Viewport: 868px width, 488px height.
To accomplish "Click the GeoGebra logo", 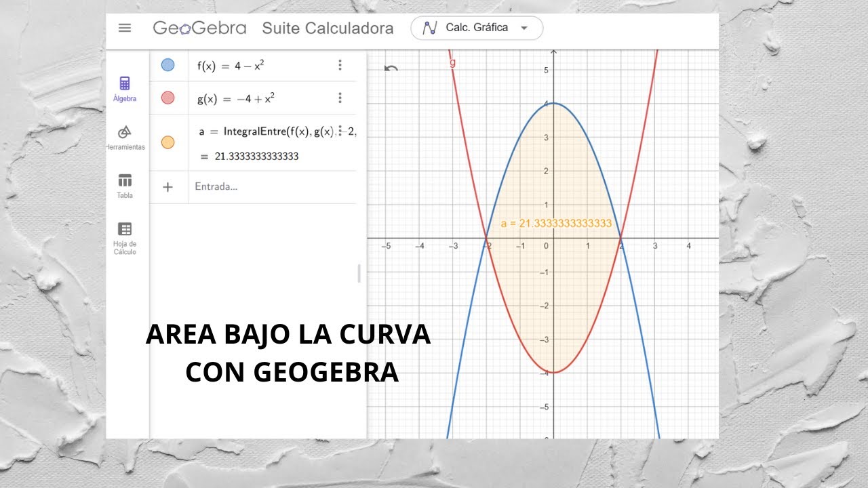I will pos(199,28).
